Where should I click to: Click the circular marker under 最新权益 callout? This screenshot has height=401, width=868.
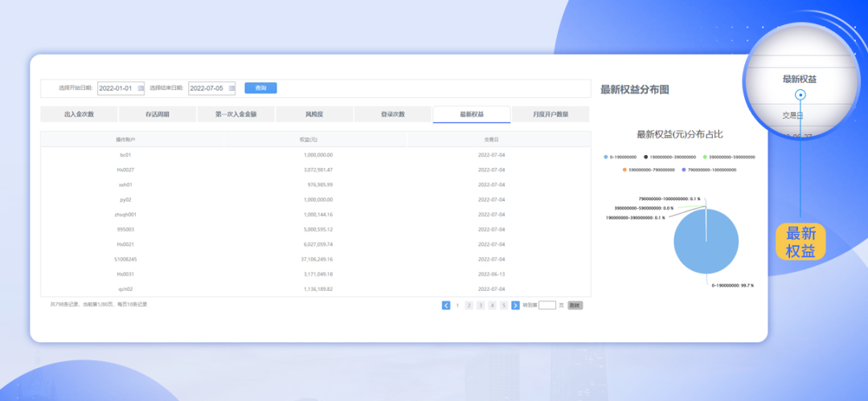[800, 95]
